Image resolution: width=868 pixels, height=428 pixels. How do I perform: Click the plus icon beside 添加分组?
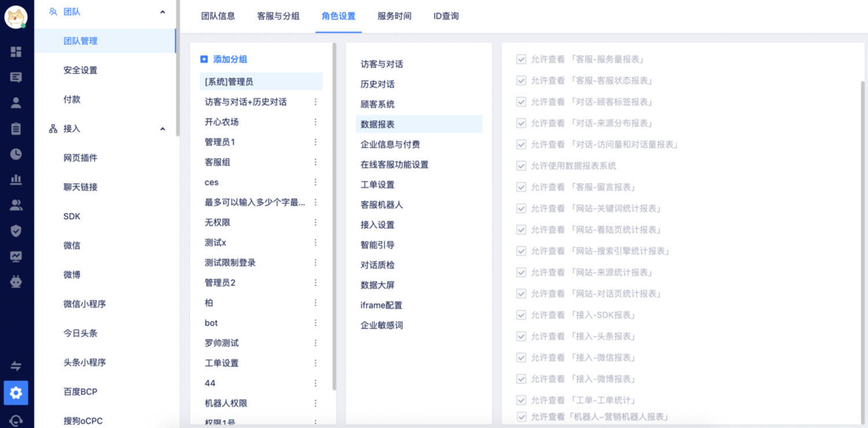pyautogui.click(x=204, y=59)
